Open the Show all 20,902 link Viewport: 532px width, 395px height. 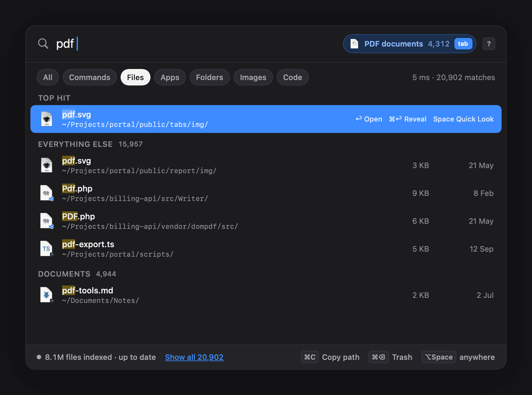pyautogui.click(x=194, y=357)
